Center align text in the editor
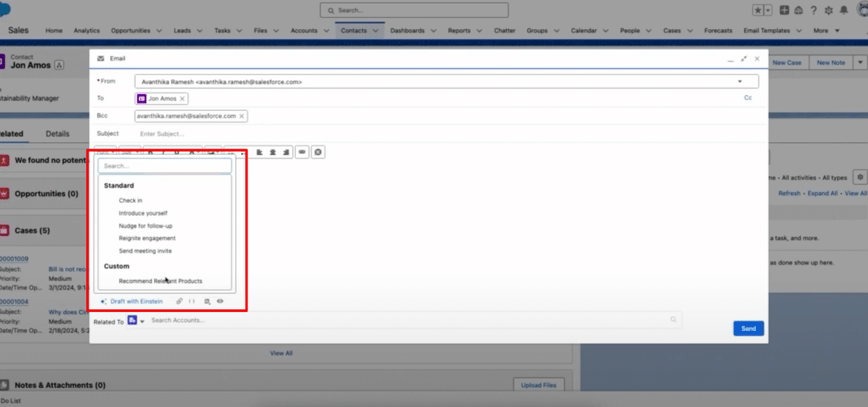Viewport: 868px width, 407px height. click(x=273, y=152)
